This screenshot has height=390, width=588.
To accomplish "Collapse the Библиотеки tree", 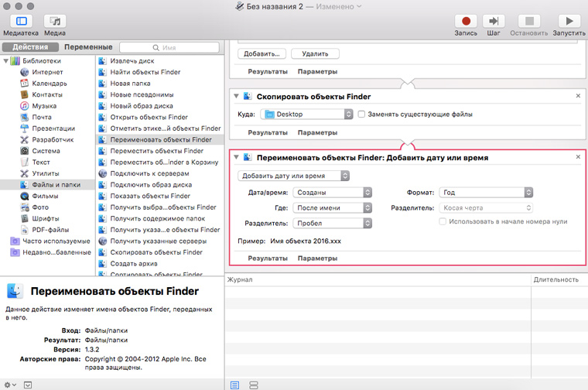I will coord(6,61).
